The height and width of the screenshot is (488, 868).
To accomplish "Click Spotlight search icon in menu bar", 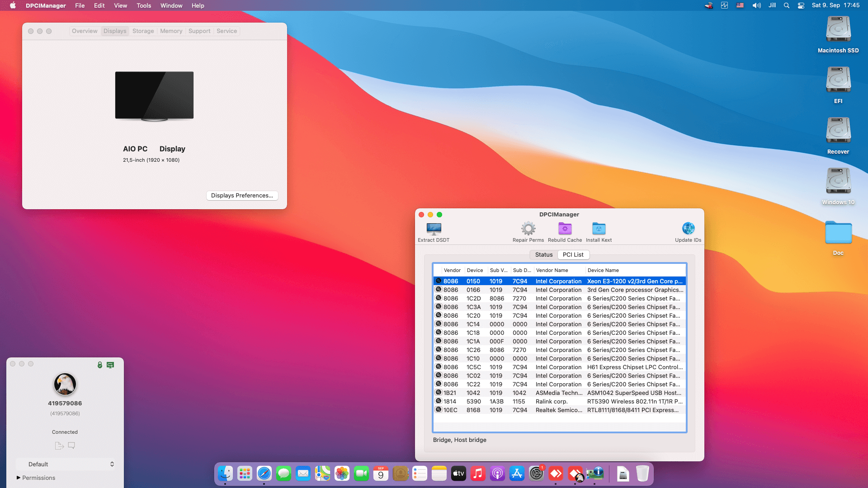I will (x=787, y=5).
